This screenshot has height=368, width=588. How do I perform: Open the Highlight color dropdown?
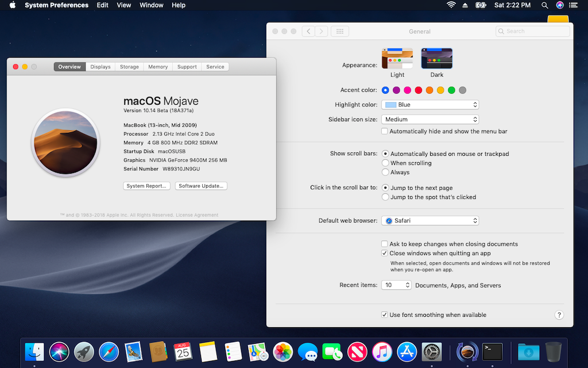[x=430, y=105]
